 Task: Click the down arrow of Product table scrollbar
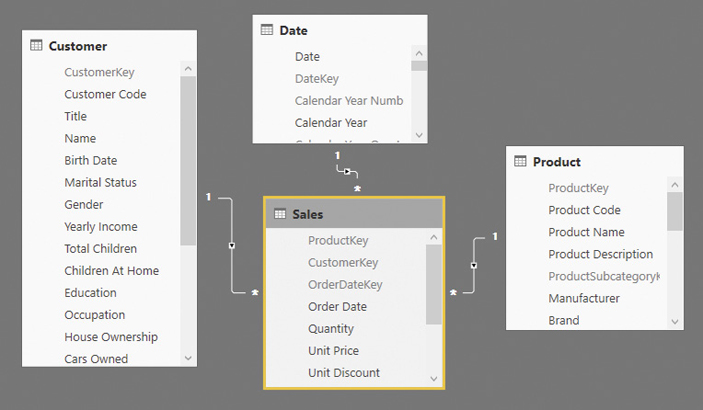[x=675, y=322]
